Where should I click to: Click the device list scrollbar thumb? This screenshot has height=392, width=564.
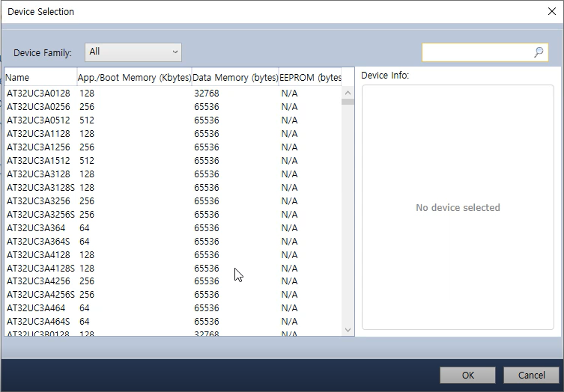pos(348,102)
